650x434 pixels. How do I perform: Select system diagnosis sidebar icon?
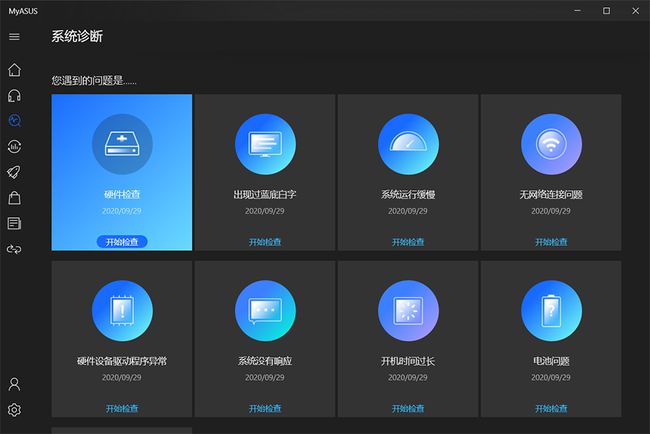15,121
